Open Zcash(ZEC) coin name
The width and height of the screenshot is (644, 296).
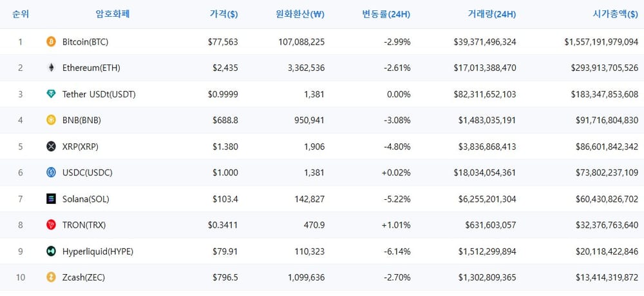(84, 277)
